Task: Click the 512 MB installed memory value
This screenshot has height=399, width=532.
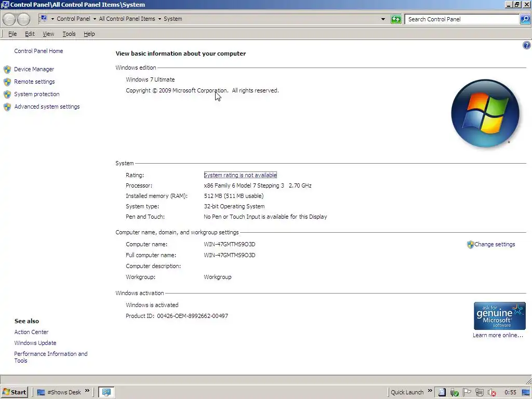Action: pos(234,196)
